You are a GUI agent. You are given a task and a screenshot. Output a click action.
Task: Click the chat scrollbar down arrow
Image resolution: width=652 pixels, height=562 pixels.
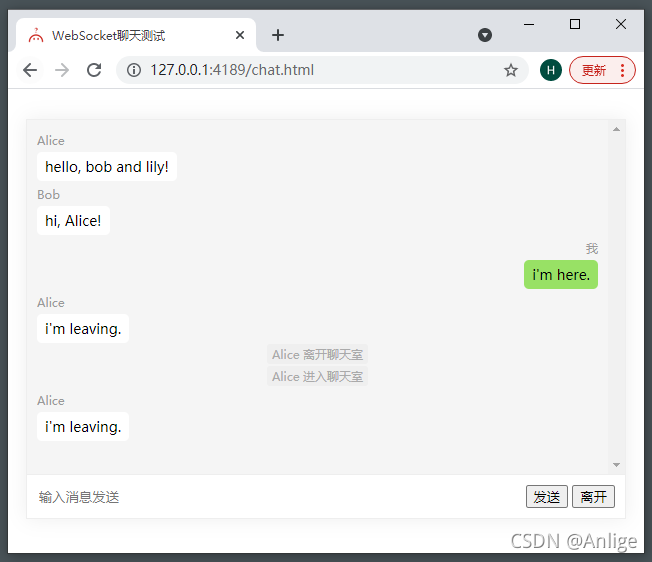pos(616,465)
